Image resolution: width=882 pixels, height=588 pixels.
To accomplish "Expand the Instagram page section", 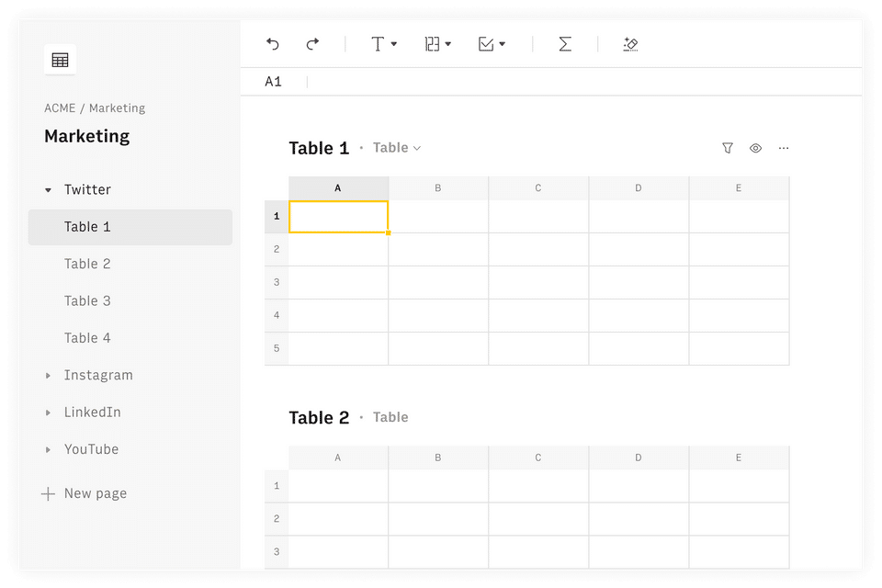I will tap(49, 376).
